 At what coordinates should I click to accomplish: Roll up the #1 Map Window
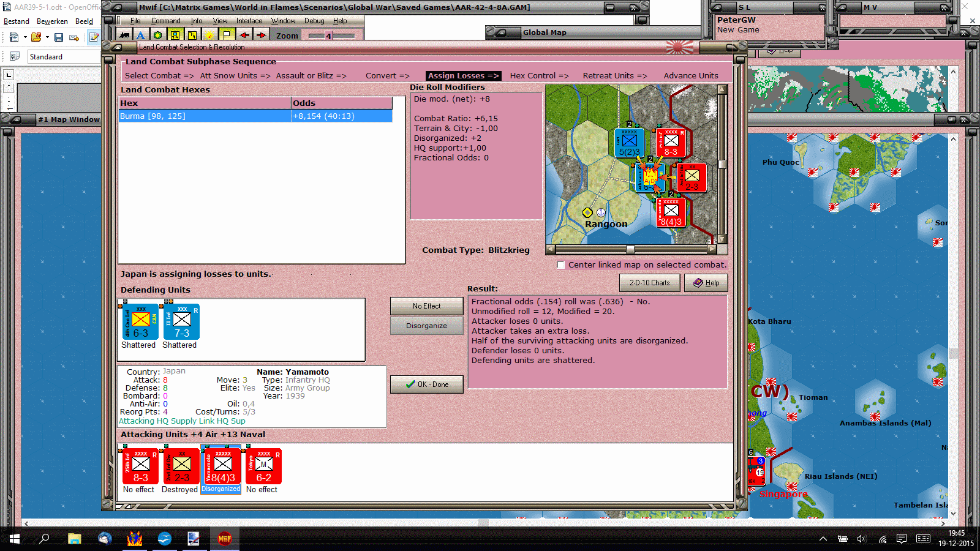click(x=15, y=119)
